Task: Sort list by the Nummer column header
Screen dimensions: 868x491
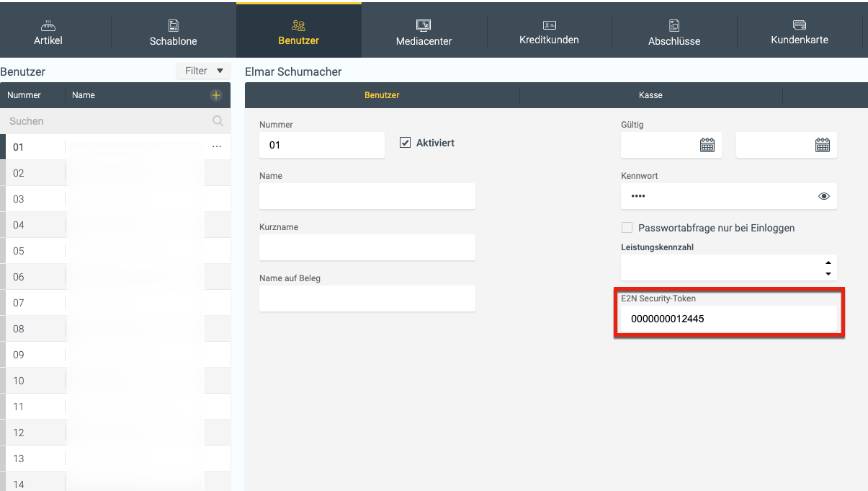Action: pos(24,95)
